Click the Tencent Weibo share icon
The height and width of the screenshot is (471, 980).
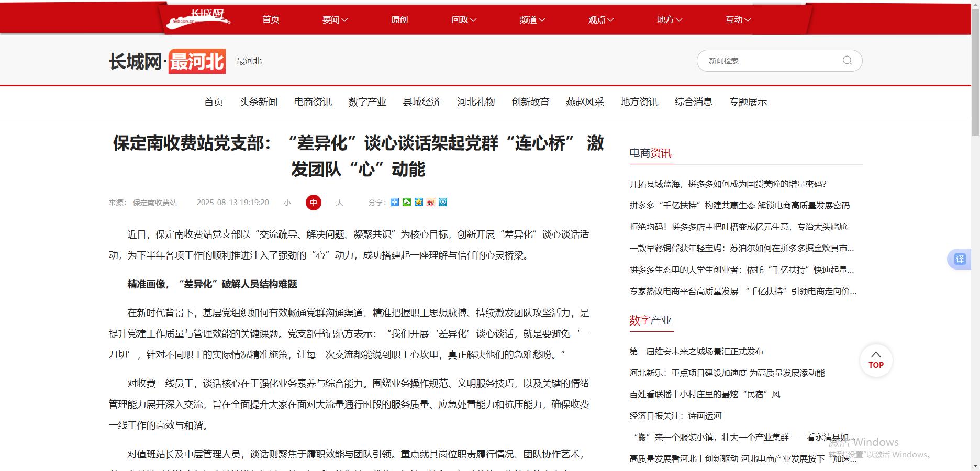[443, 203]
